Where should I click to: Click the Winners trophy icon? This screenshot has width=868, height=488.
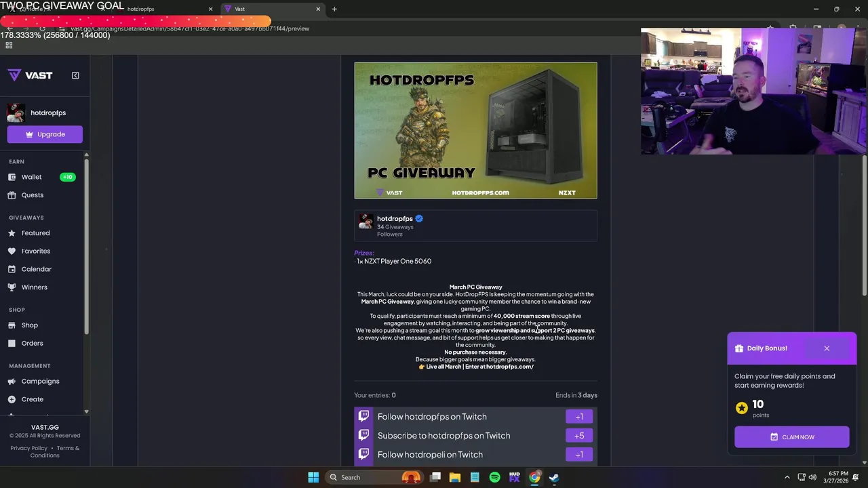click(x=12, y=287)
